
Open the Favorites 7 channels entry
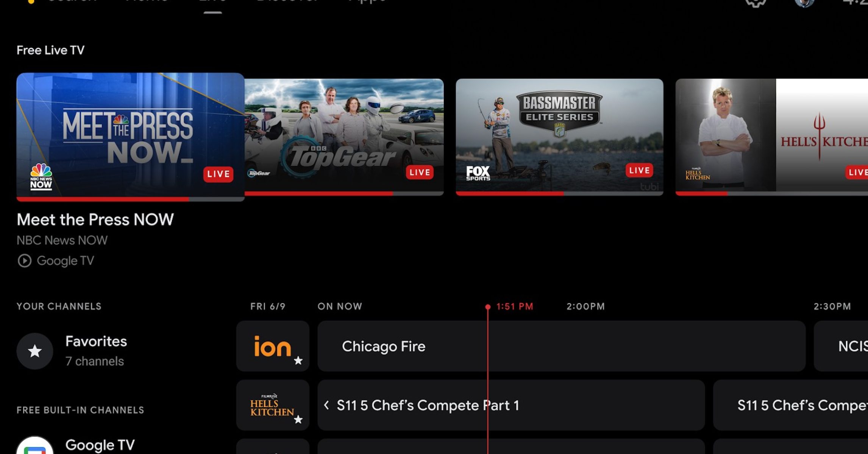[95, 351]
